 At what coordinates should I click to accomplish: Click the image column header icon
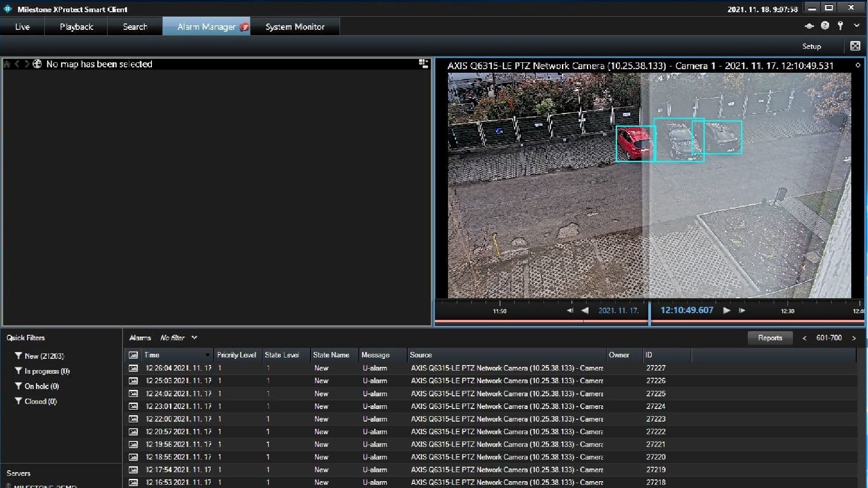133,355
